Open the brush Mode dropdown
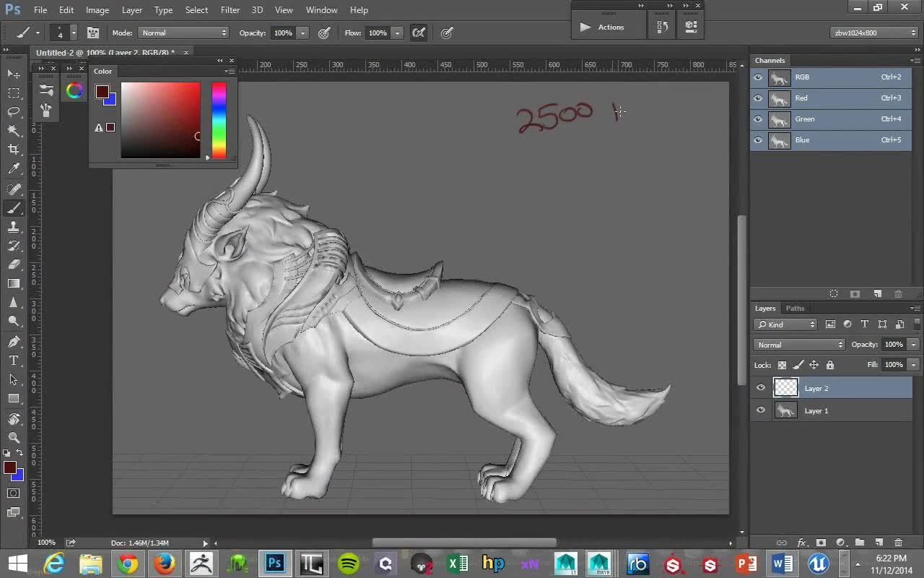The width and height of the screenshot is (924, 578). (x=183, y=33)
